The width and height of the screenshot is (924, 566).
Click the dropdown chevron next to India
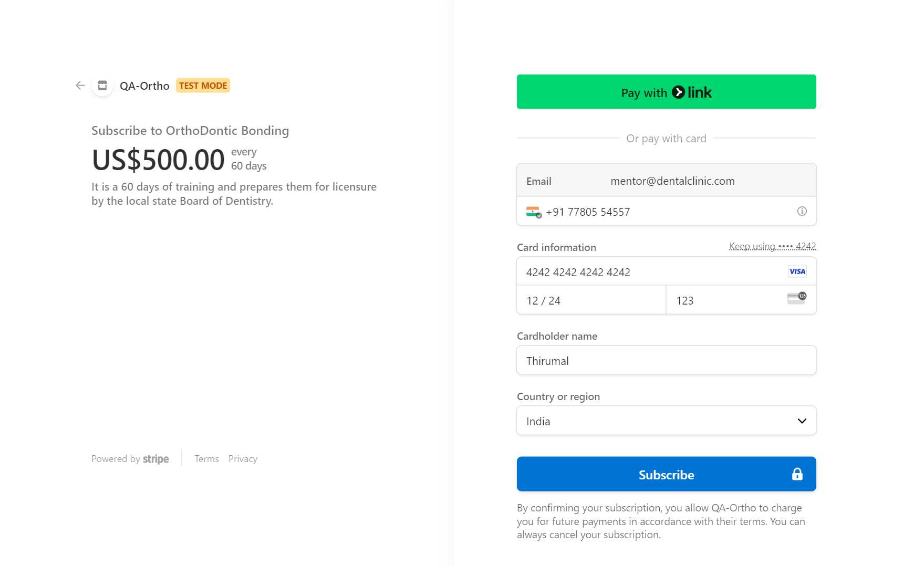802,421
